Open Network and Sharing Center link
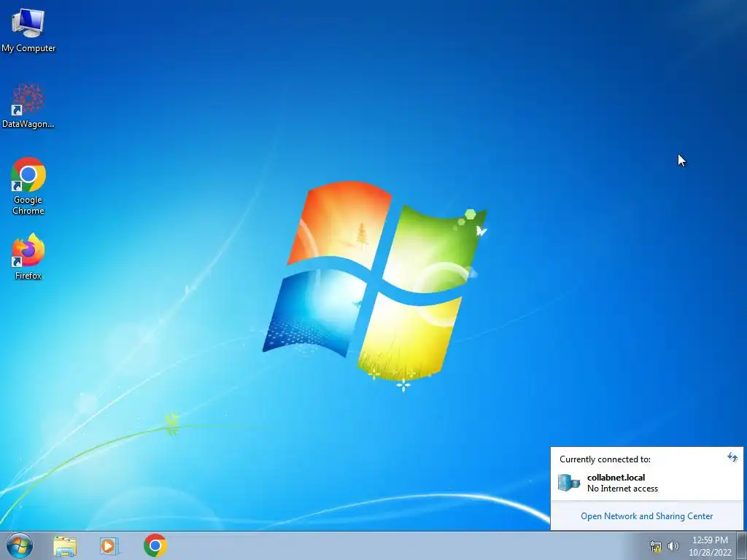This screenshot has width=747, height=560. click(646, 516)
